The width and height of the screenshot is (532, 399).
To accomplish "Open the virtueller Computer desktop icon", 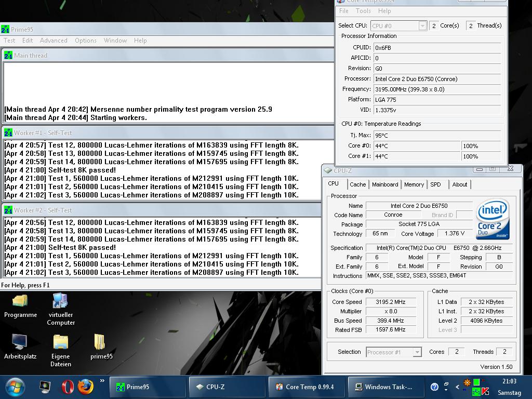I will tap(61, 309).
